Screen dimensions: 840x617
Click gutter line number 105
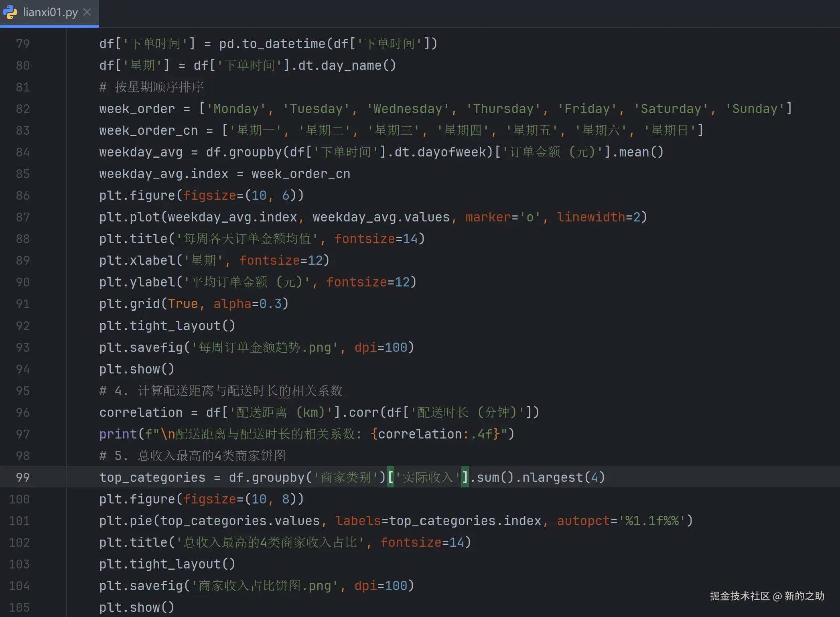tap(19, 607)
